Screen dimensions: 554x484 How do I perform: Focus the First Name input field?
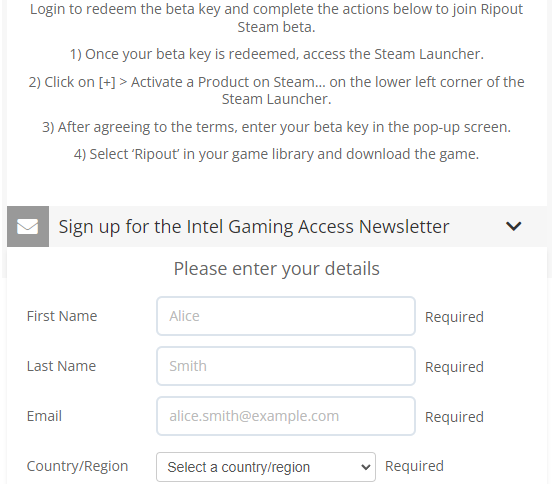coord(286,316)
